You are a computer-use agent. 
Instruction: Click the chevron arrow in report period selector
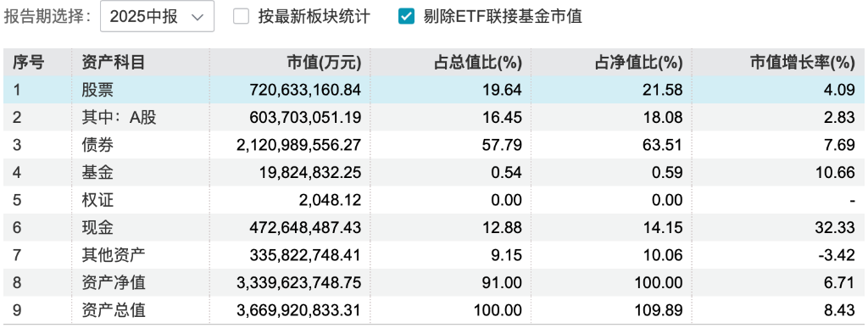tap(197, 17)
